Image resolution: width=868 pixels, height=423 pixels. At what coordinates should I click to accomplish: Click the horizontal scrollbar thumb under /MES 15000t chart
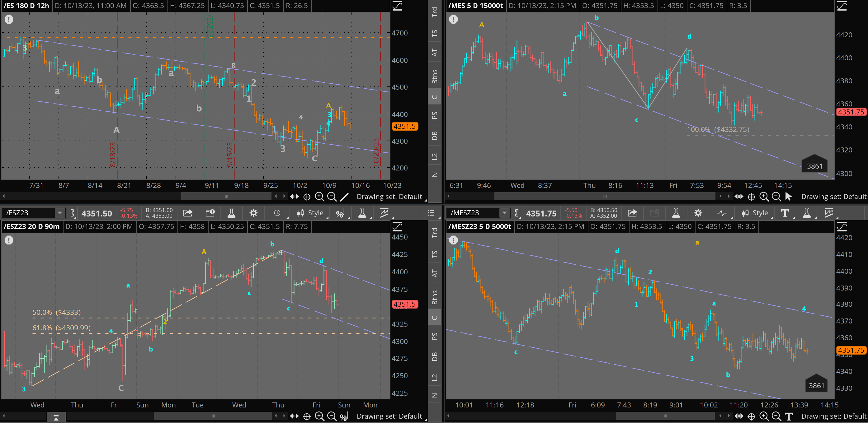point(605,196)
